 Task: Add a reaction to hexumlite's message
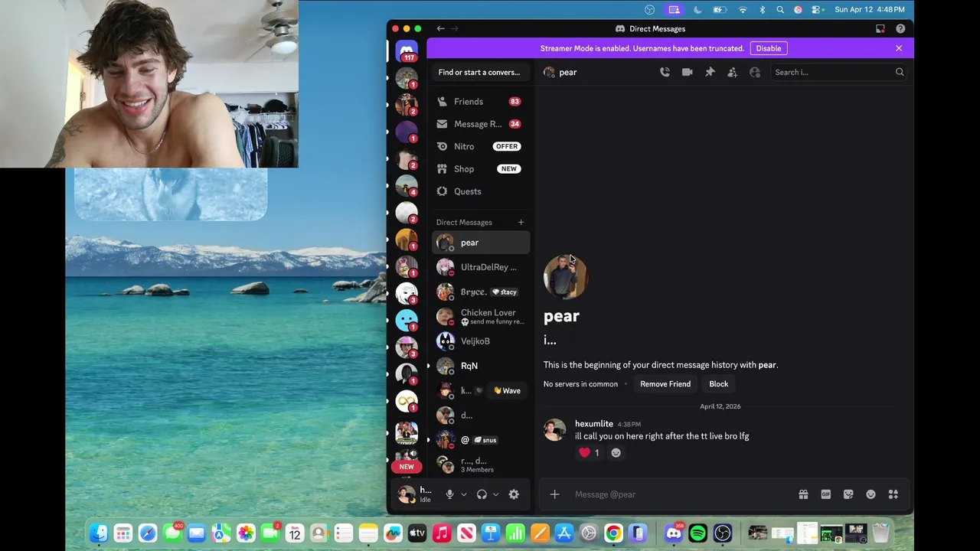tap(616, 452)
